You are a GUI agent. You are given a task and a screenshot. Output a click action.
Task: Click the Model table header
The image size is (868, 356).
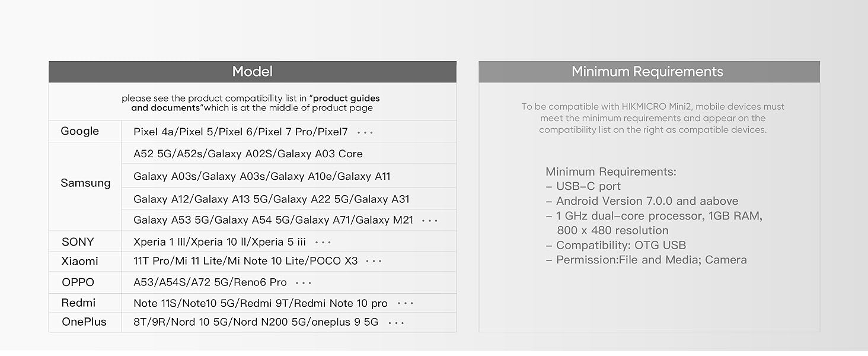click(252, 72)
